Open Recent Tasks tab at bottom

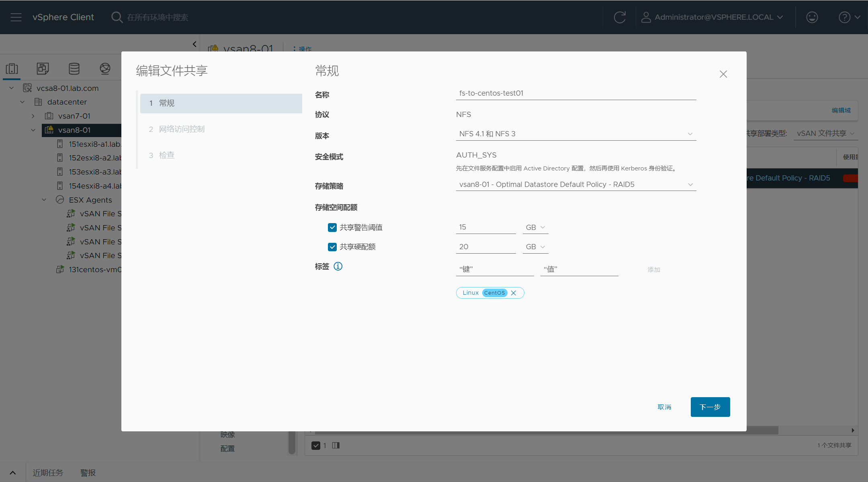click(48, 473)
